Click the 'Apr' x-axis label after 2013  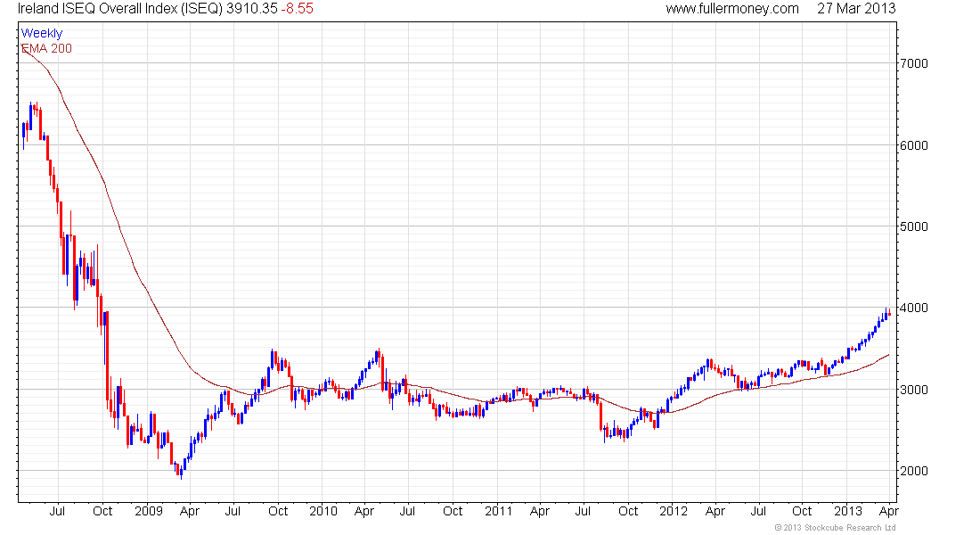point(889,511)
